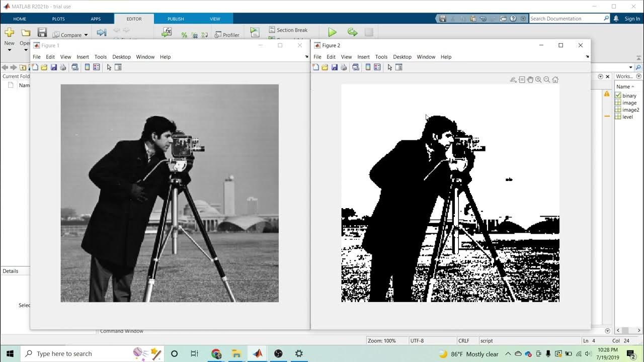Click the Section Break button

coord(288,30)
